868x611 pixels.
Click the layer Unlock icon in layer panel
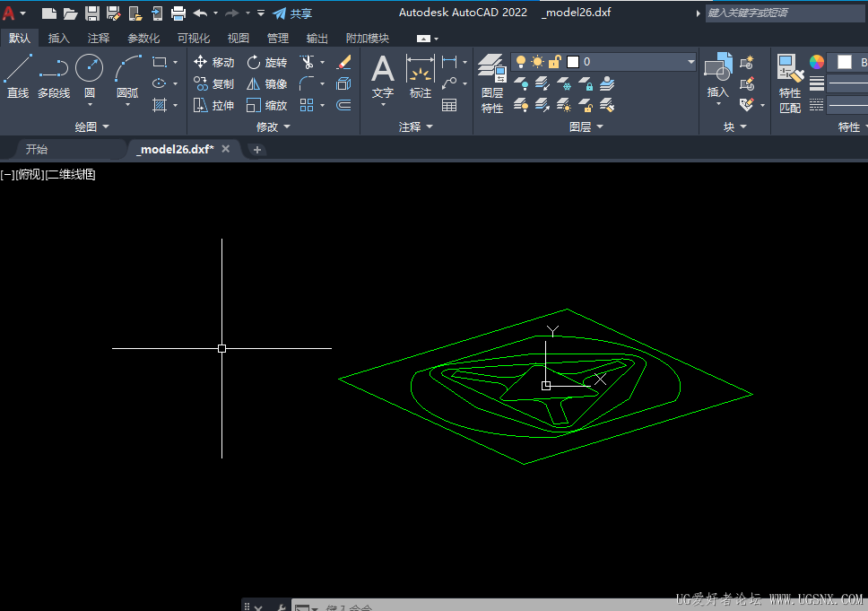[x=586, y=105]
